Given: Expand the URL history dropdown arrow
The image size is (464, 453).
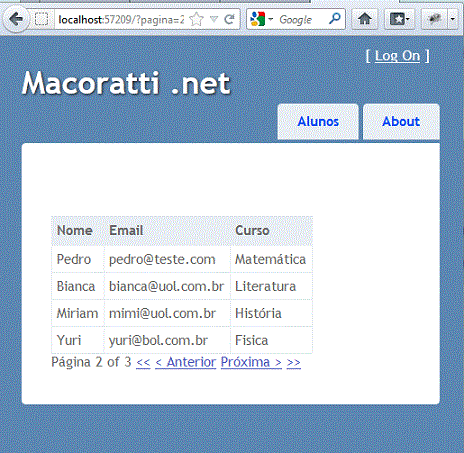Looking at the screenshot, I should (214, 19).
